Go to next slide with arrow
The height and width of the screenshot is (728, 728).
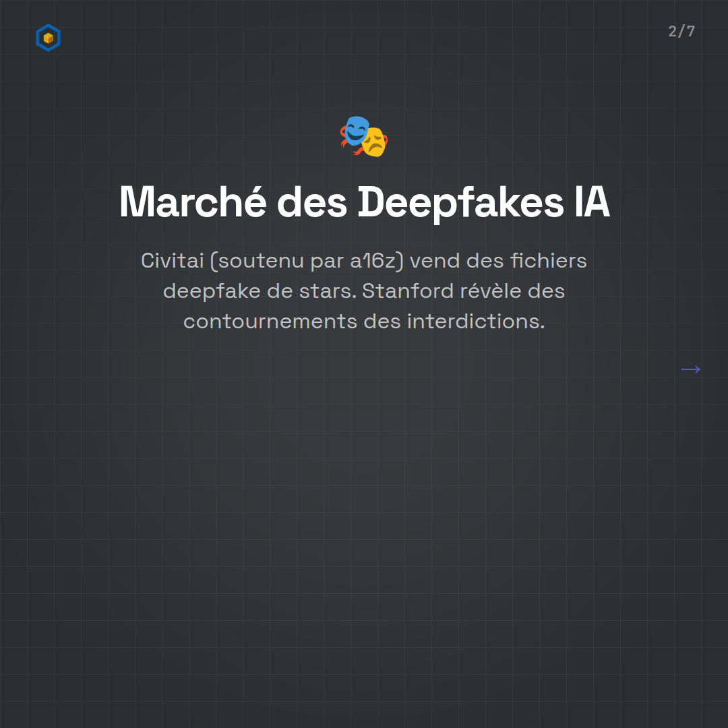click(690, 369)
